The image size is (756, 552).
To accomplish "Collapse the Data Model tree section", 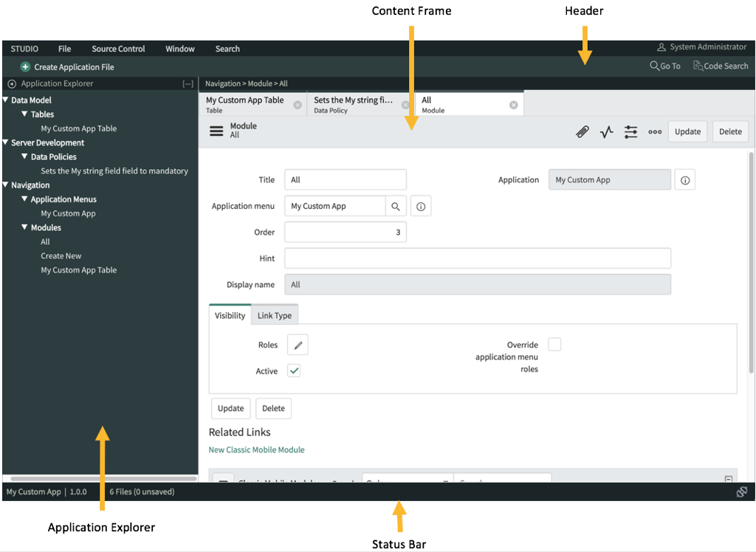I will pyautogui.click(x=6, y=100).
